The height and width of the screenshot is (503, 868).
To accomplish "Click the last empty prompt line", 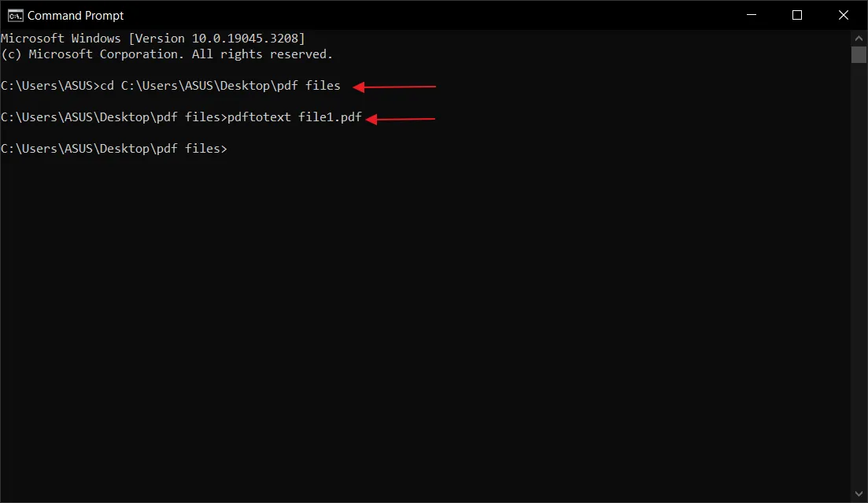I will pyautogui.click(x=114, y=149).
